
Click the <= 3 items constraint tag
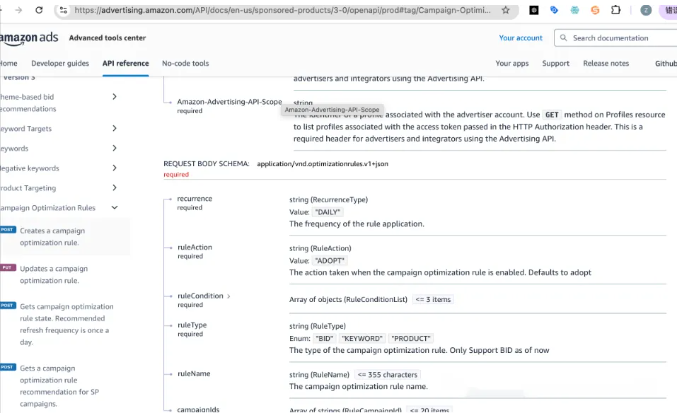pyautogui.click(x=433, y=300)
